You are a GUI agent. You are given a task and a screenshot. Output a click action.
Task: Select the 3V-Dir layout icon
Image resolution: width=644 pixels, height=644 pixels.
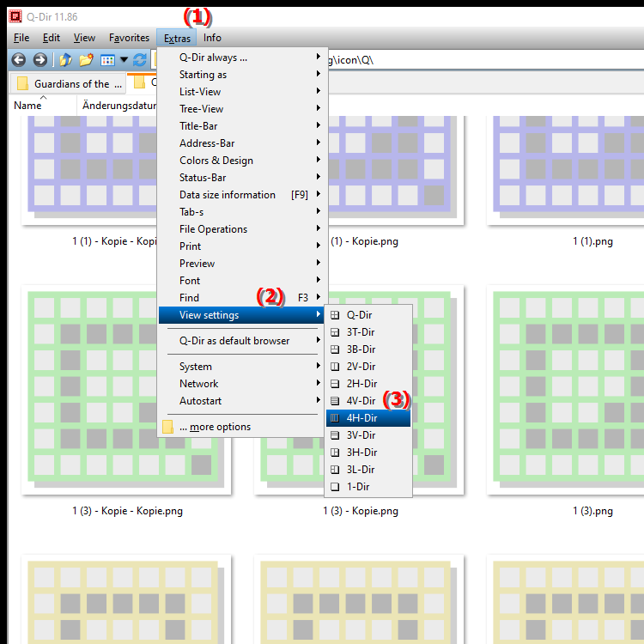click(x=335, y=435)
